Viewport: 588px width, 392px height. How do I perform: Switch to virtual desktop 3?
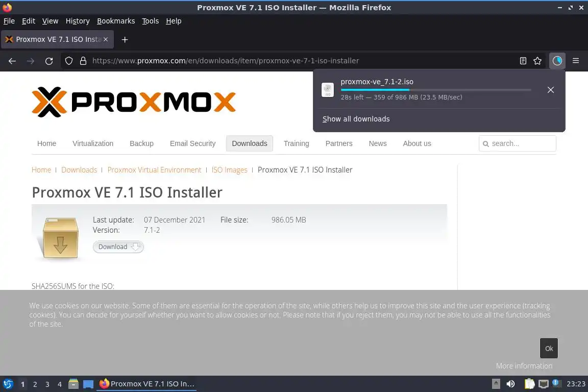pos(47,384)
